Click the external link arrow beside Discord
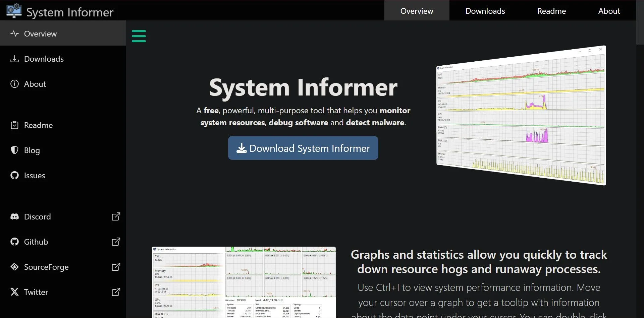Viewport: 644px width, 318px height. [116, 216]
